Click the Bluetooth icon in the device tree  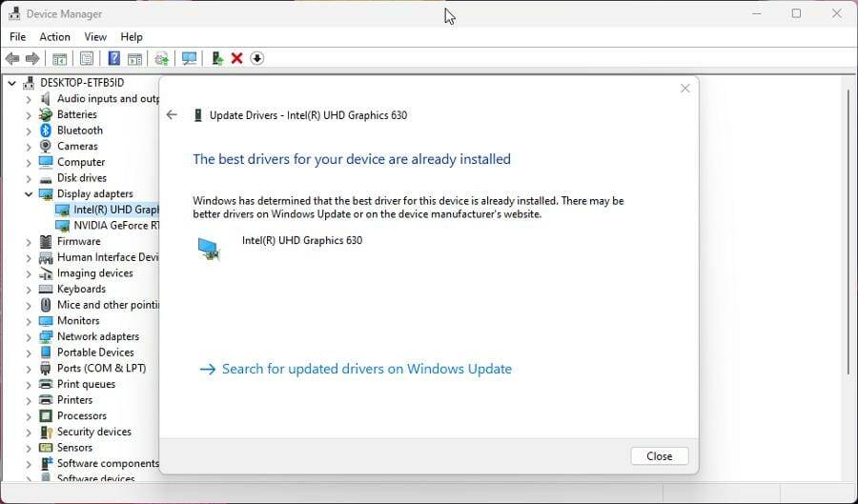[46, 131]
